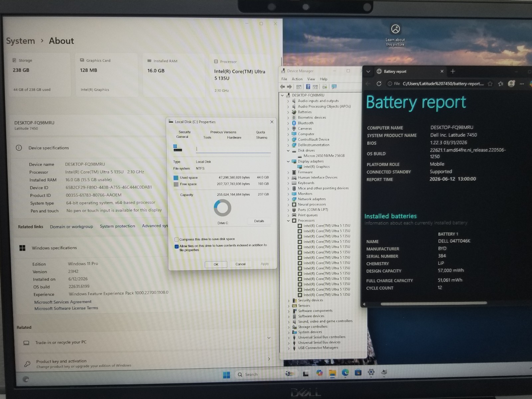532x399 pixels.
Task: Switch to Hardware tab in disk properties
Action: tap(234, 137)
